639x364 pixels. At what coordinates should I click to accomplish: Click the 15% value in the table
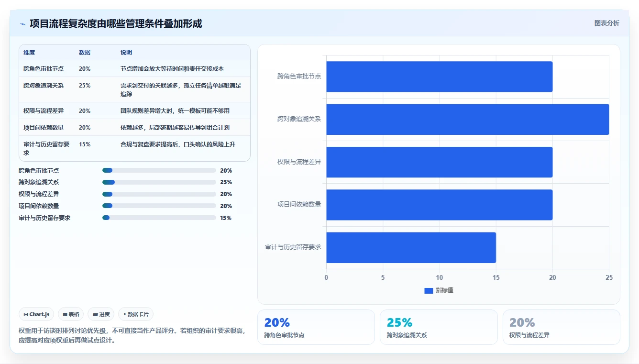[x=85, y=144]
